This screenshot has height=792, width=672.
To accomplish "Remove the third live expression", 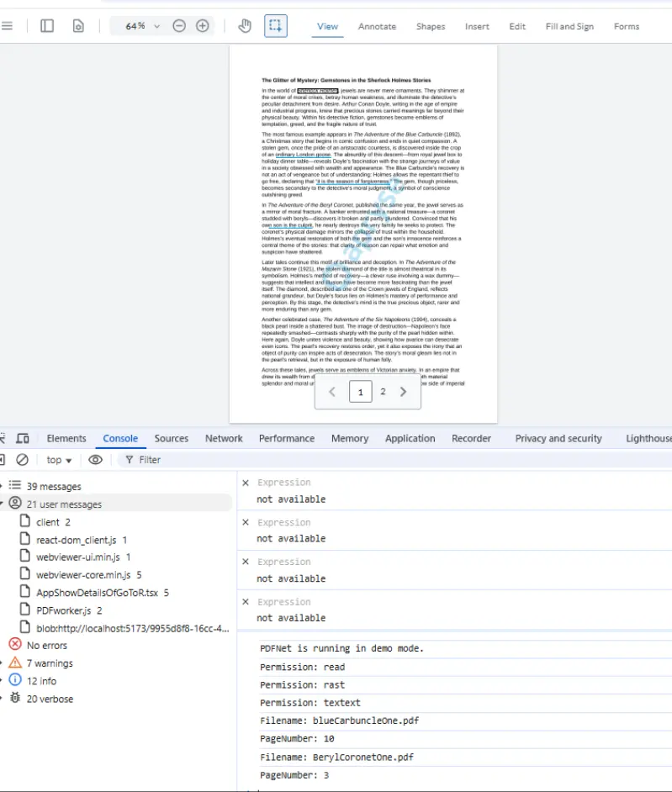I will pos(246,562).
